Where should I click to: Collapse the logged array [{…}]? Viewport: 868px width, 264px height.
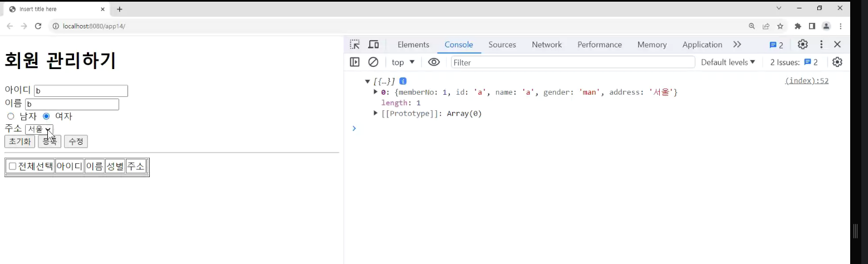coord(367,81)
